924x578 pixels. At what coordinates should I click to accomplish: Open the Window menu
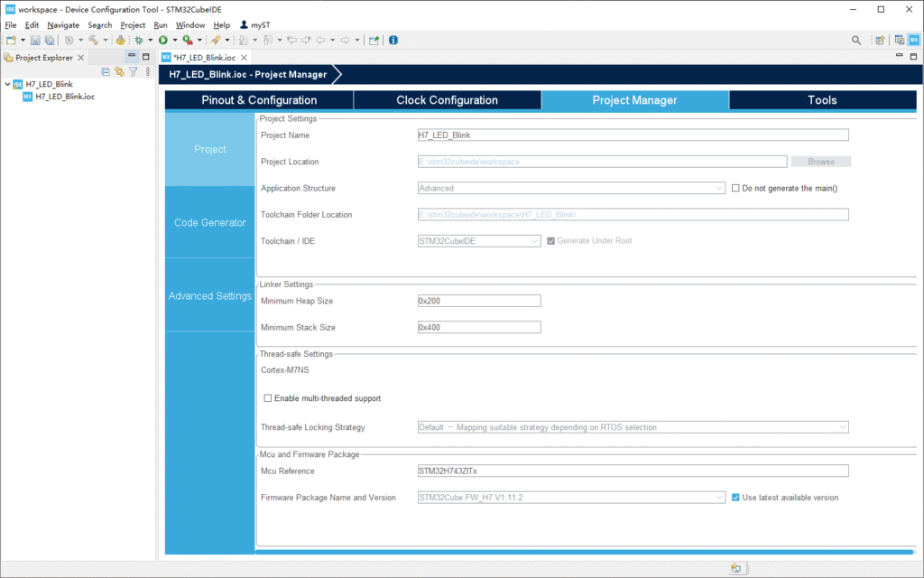click(190, 24)
